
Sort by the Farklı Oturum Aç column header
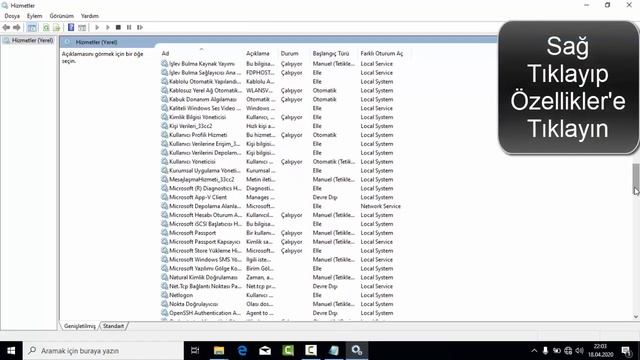coord(382,53)
